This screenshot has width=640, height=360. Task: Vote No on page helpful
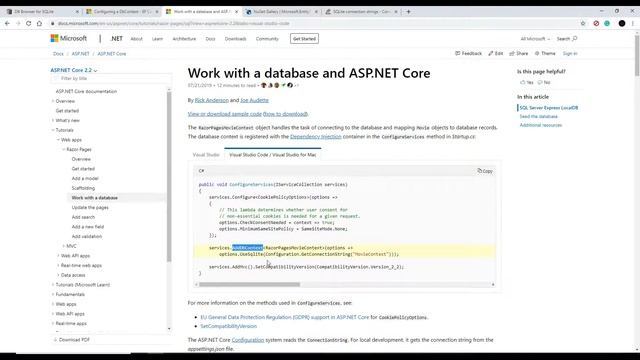[x=544, y=82]
